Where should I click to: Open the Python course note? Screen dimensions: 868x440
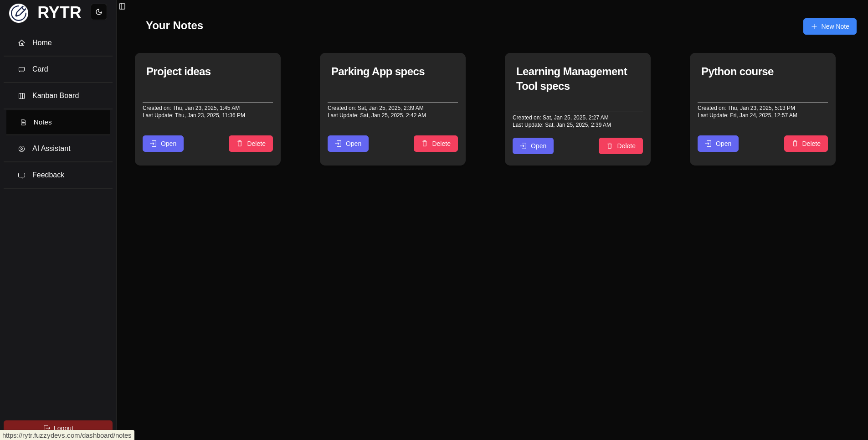coord(718,144)
